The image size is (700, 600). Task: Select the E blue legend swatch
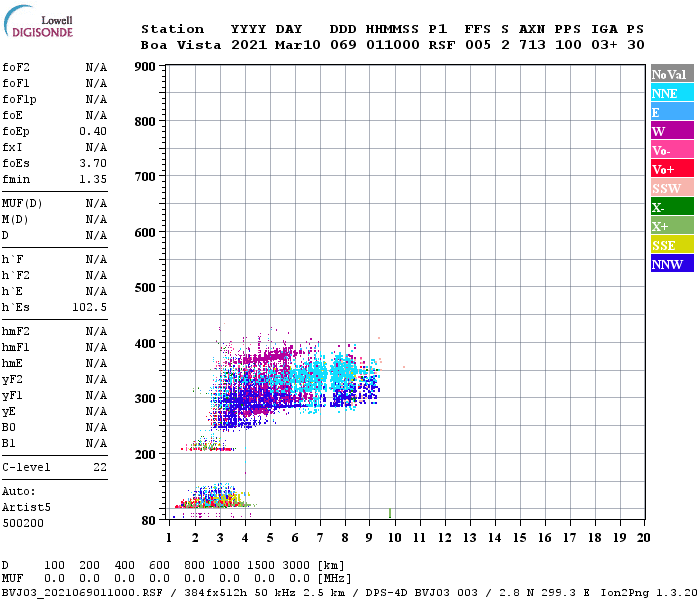(x=672, y=112)
